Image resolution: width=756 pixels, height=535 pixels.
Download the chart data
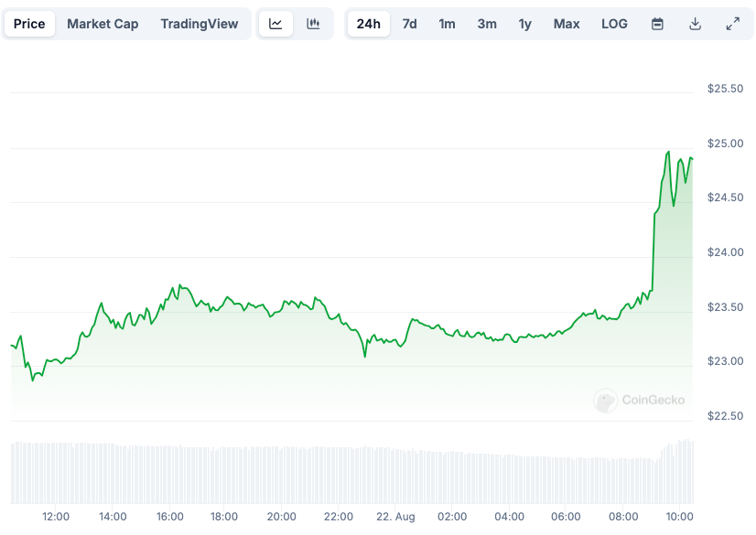pos(695,24)
